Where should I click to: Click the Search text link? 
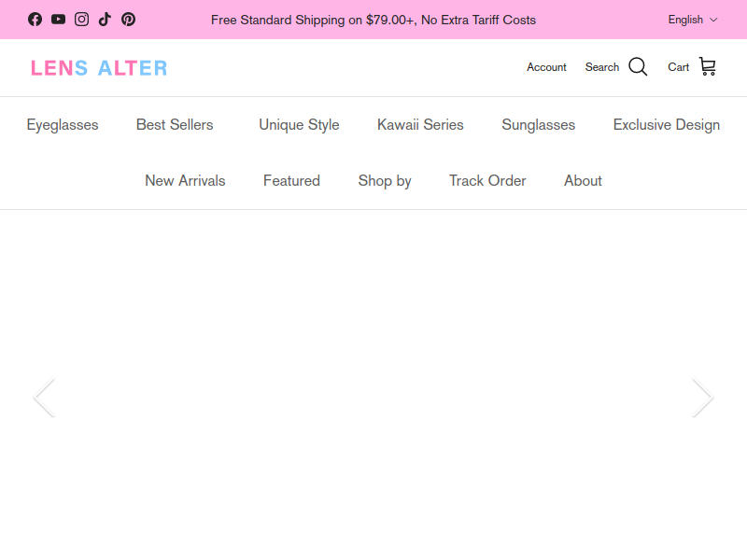tap(602, 67)
